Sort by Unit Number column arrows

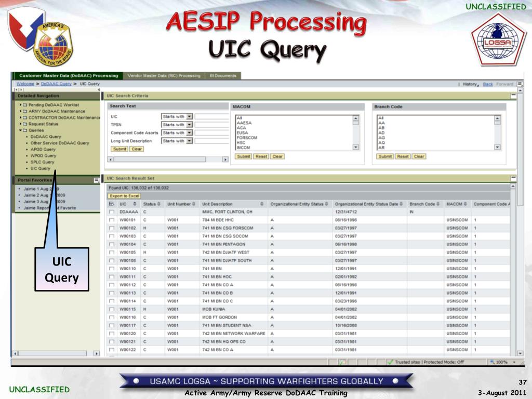click(x=194, y=204)
